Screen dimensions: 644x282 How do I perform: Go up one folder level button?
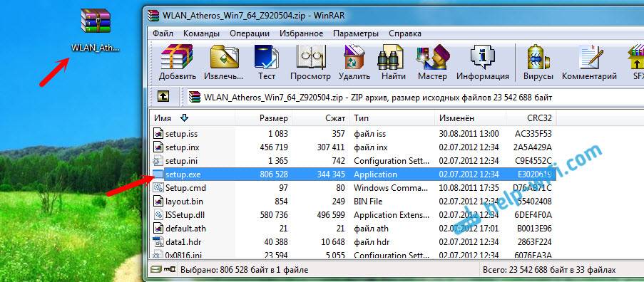click(163, 97)
